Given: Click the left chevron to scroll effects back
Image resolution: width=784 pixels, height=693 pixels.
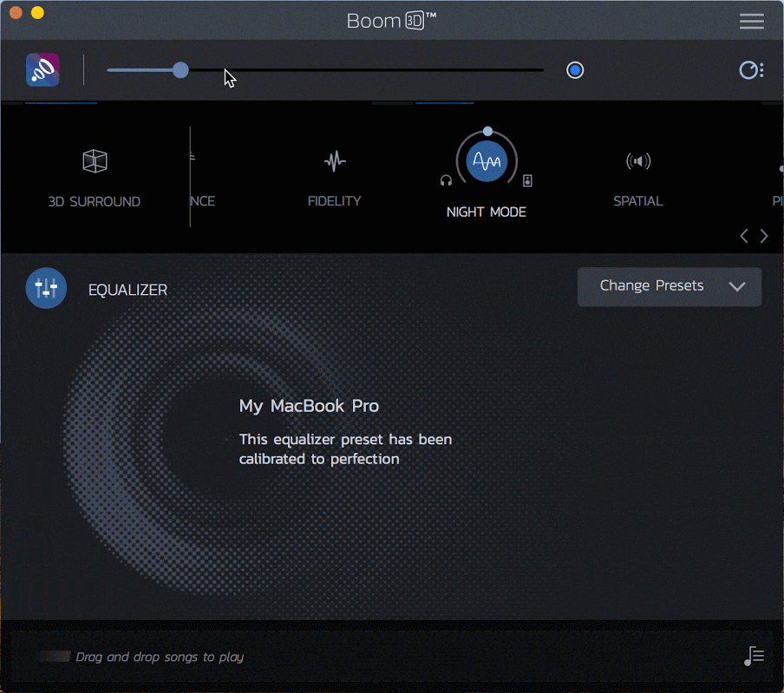Looking at the screenshot, I should (743, 235).
